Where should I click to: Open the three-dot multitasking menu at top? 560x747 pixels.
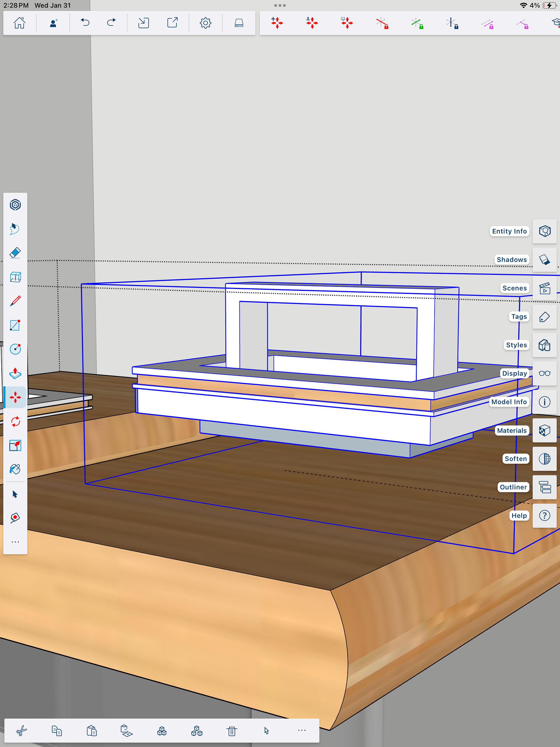pos(280,6)
